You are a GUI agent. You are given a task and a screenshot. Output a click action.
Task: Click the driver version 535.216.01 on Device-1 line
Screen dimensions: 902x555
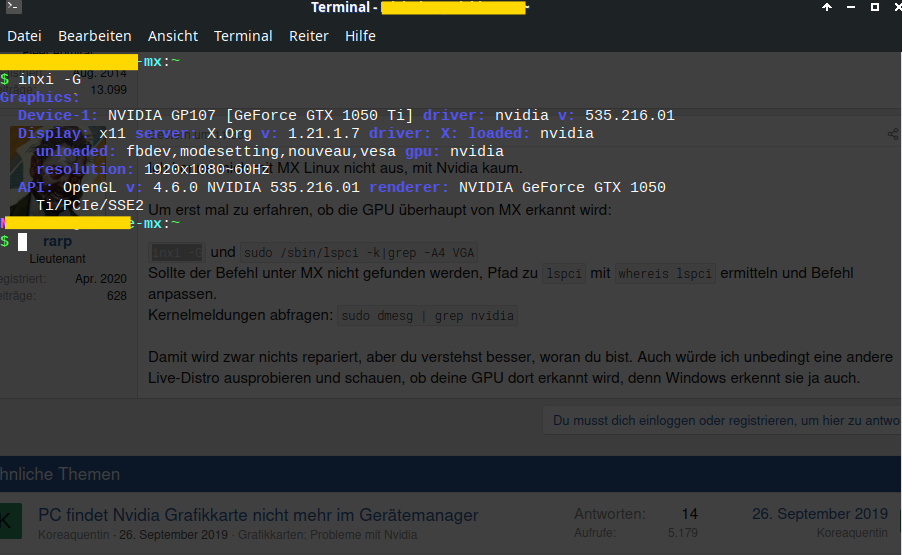click(629, 115)
